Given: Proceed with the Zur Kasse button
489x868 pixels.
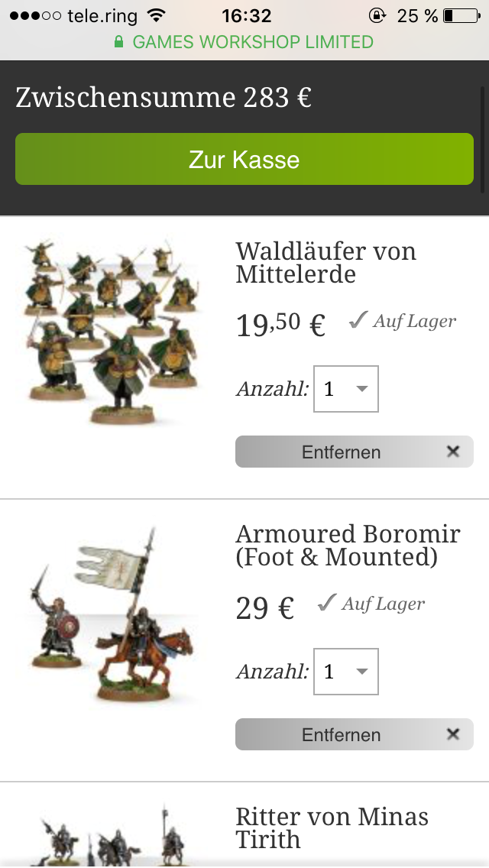Looking at the screenshot, I should tap(244, 159).
